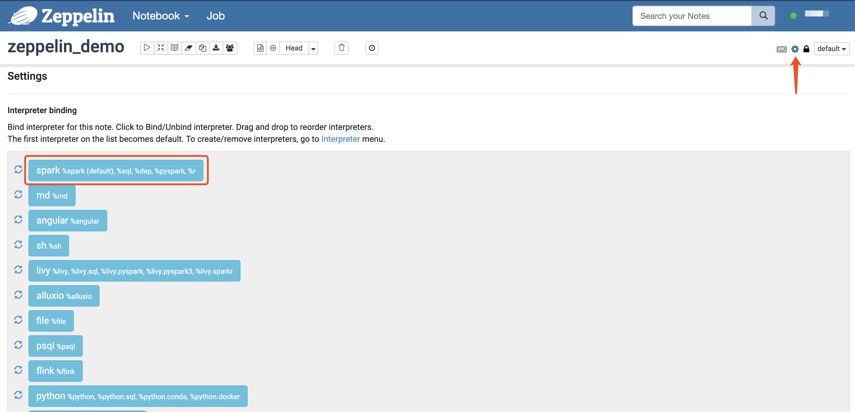Click the zeppelin_demo note title
Viewport: 855px width, 412px height.
[66, 47]
